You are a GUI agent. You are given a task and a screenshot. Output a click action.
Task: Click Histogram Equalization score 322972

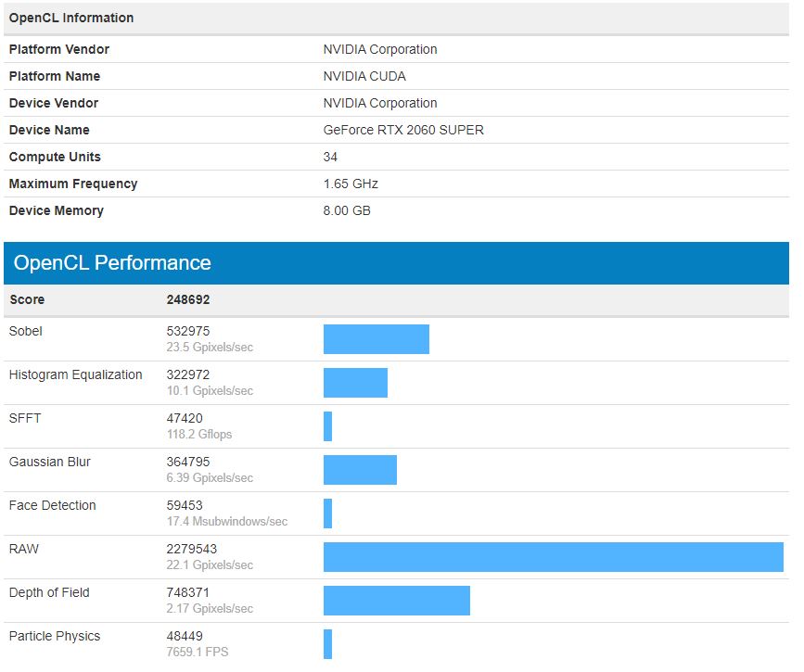(x=188, y=374)
